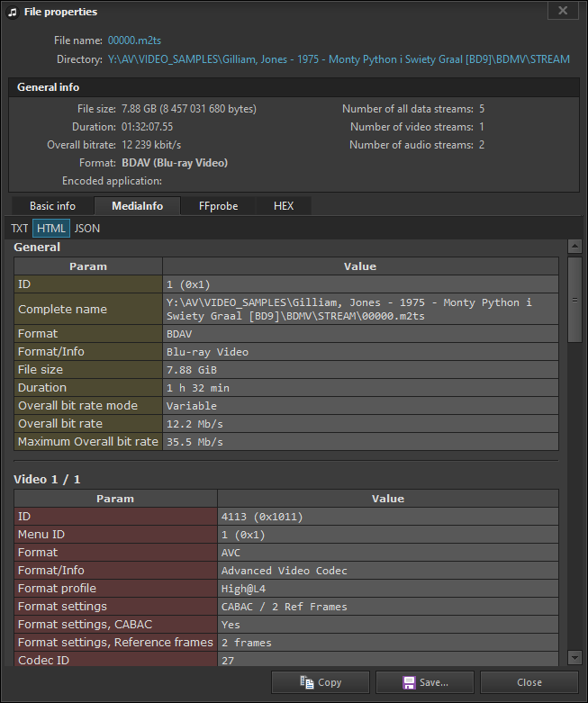The width and height of the screenshot is (588, 703).
Task: Select the 'Variable' bit rate mode value
Action: pyautogui.click(x=360, y=405)
